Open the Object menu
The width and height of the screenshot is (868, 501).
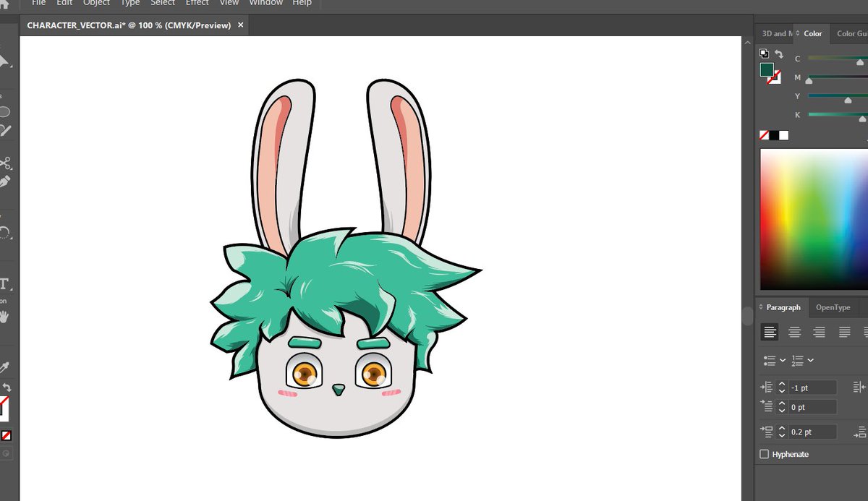96,3
